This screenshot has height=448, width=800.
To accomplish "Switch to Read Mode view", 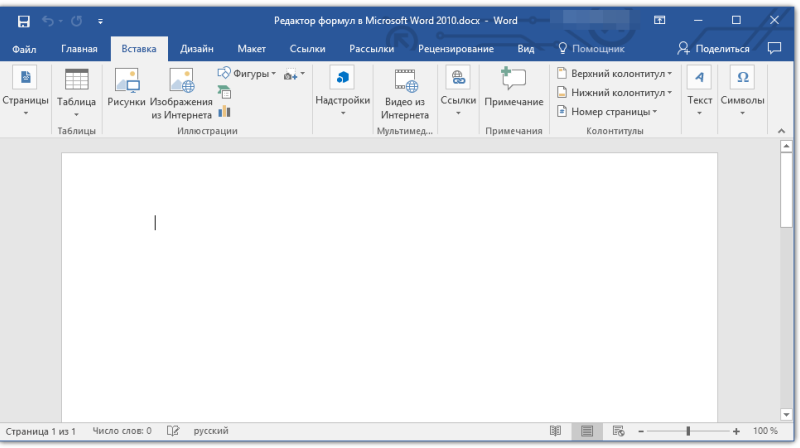I will tap(555, 431).
